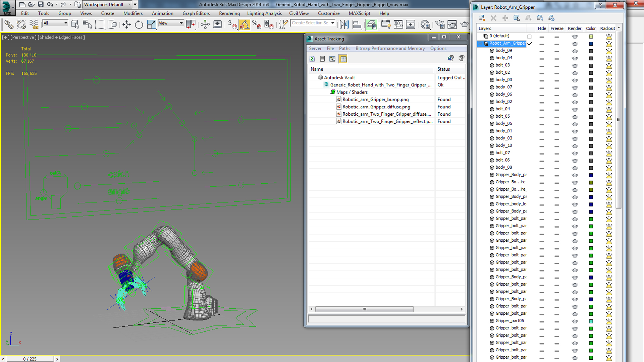
Task: Click Create New Layer icon in Layer dialog
Action: tap(482, 18)
